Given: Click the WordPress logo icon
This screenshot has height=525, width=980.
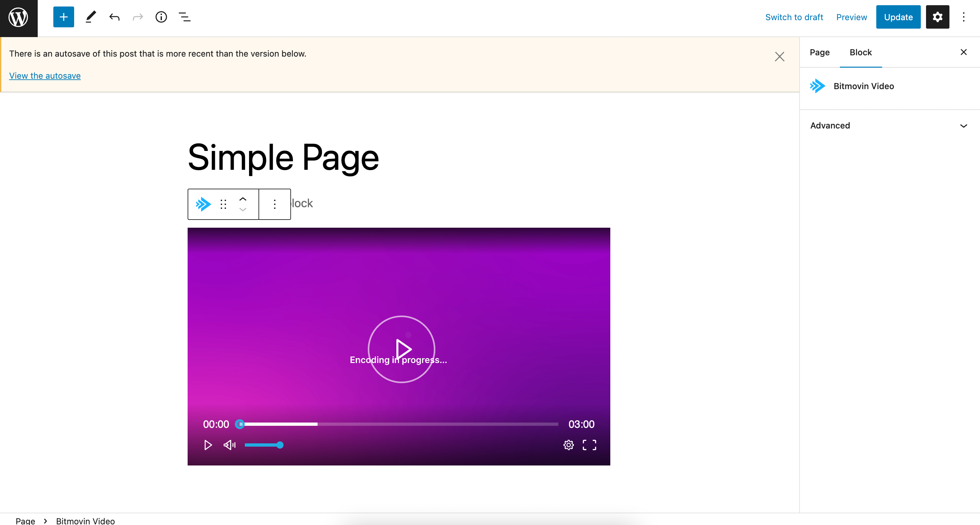Looking at the screenshot, I should [19, 18].
